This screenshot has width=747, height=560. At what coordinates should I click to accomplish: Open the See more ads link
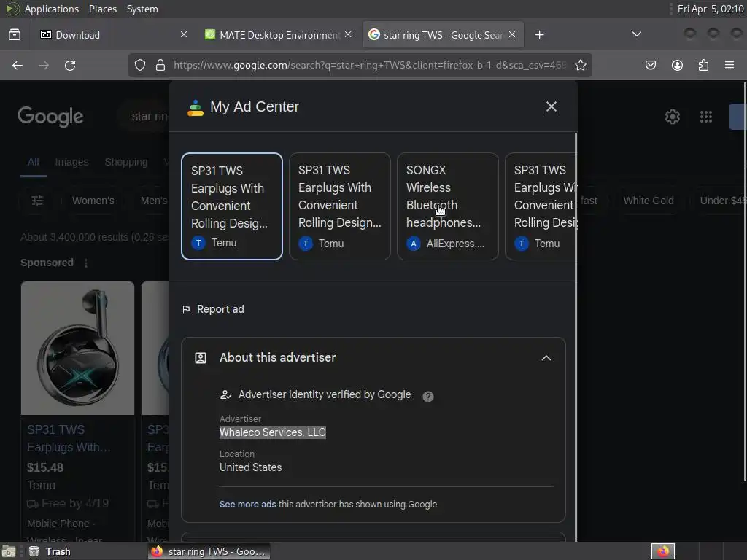pyautogui.click(x=247, y=505)
